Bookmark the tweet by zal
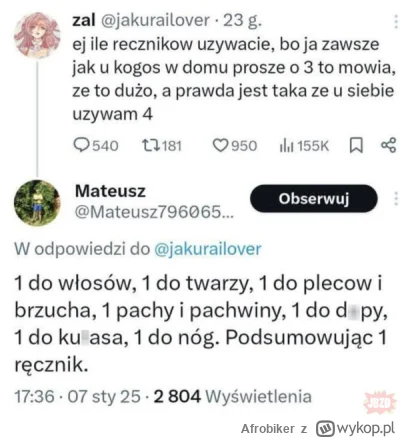 356,146
